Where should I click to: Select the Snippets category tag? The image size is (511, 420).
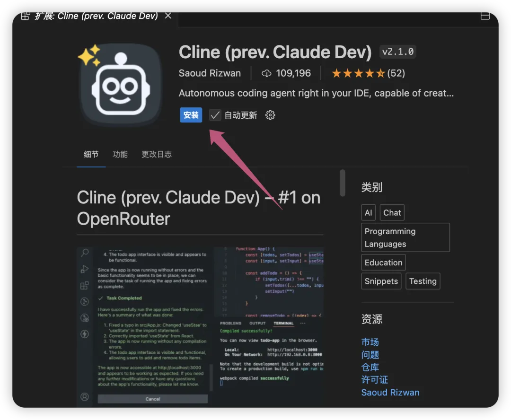381,281
